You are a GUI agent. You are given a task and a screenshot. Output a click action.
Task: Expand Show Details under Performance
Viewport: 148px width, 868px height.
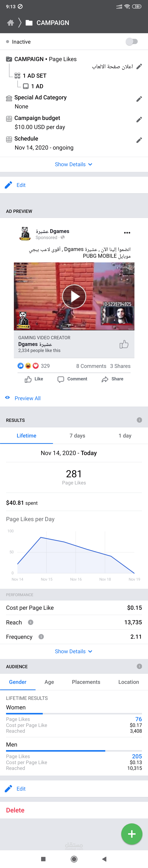click(74, 651)
